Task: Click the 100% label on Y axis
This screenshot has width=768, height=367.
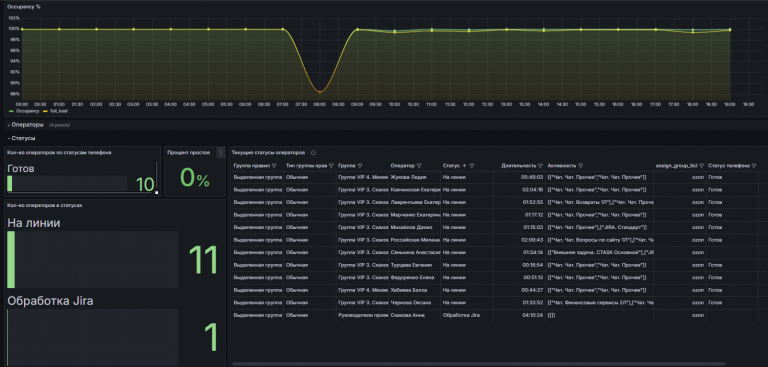Action: pyautogui.click(x=14, y=29)
